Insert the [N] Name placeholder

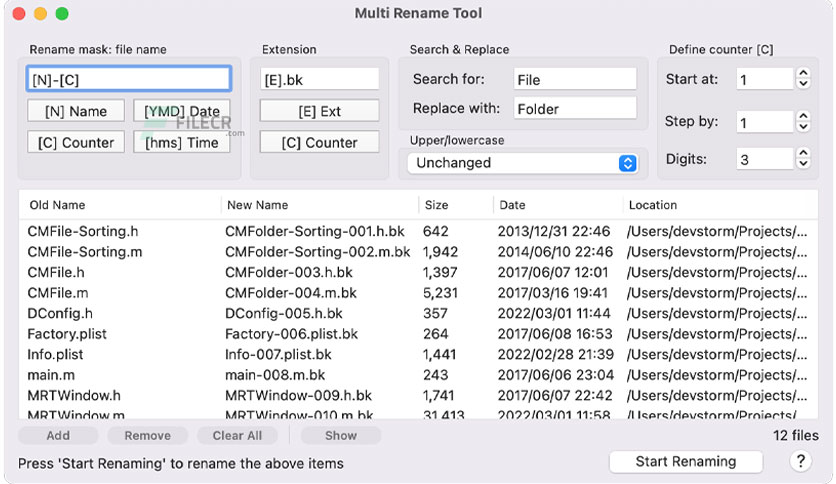76,111
